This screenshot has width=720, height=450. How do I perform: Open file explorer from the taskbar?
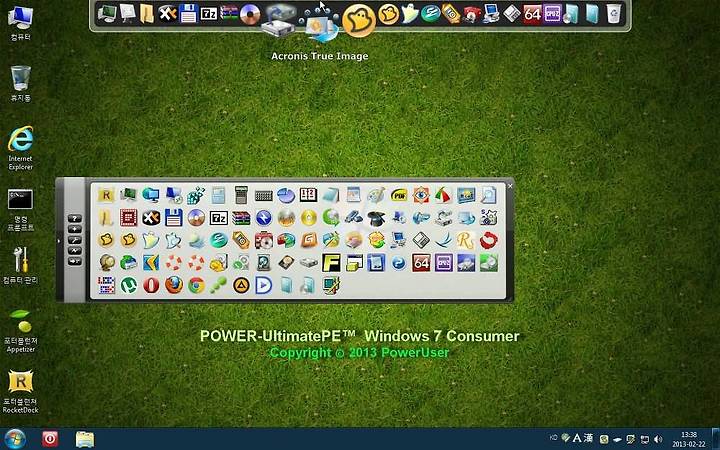(x=85, y=439)
